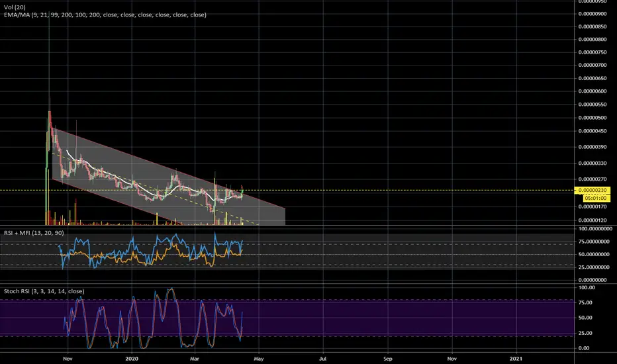617x364 pixels.
Task: Click the May time axis label
Action: pos(259,359)
